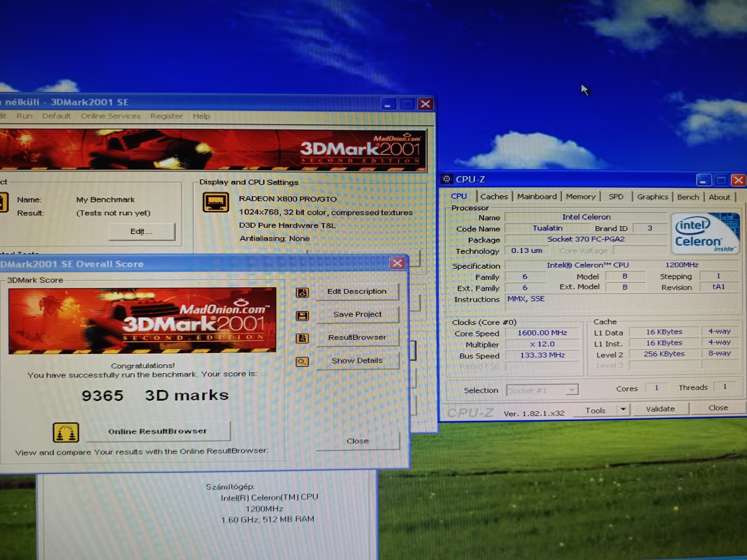
Task: Open the Run menu in 3DMark
Action: point(25,116)
